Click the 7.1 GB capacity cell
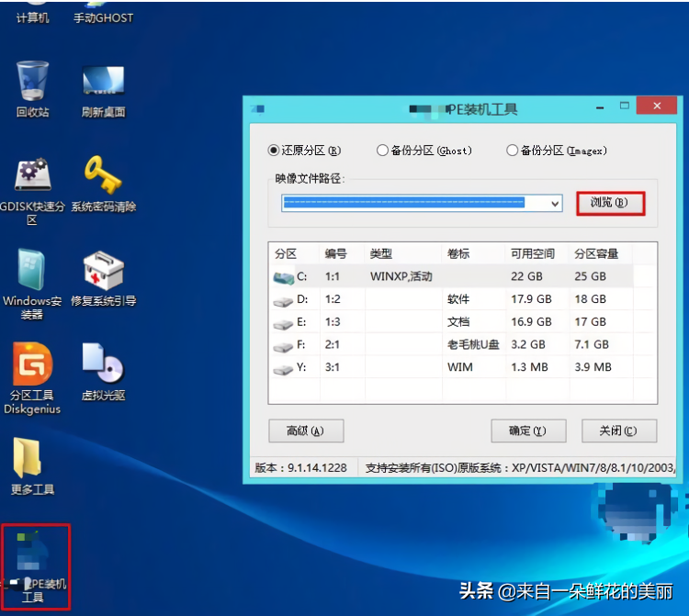 coord(592,344)
